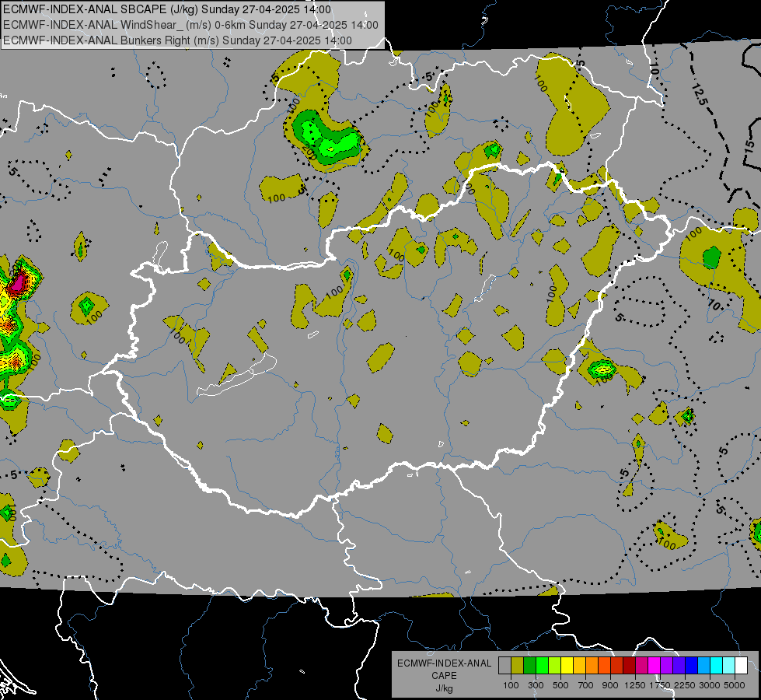Pick the gray swatch in CAPE legend
The image size is (761, 700).
tap(504, 666)
